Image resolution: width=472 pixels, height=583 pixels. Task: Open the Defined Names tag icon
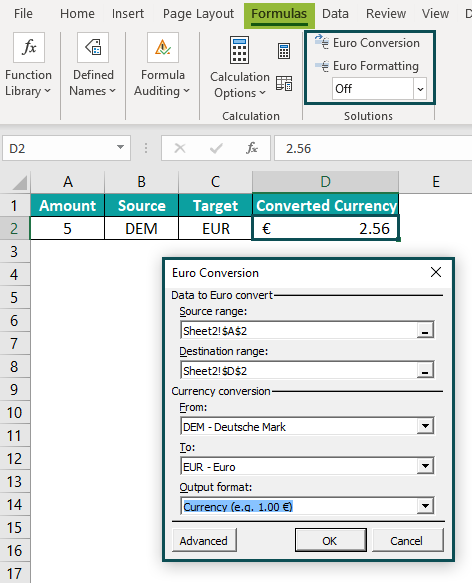pyautogui.click(x=93, y=47)
